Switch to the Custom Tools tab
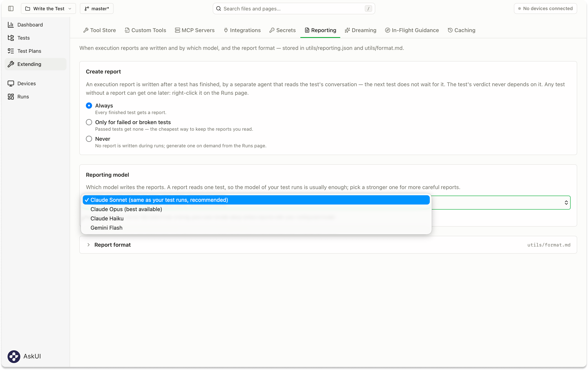The image size is (588, 370). point(145,30)
